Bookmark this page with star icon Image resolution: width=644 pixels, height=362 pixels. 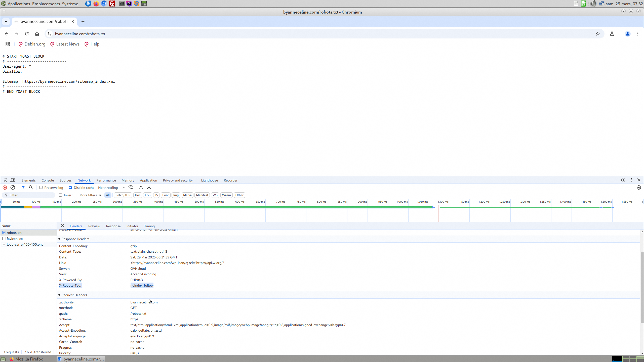click(x=598, y=34)
